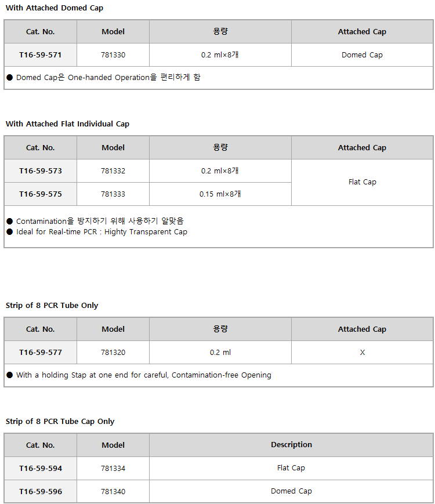Click model 781333 cell

(113, 194)
